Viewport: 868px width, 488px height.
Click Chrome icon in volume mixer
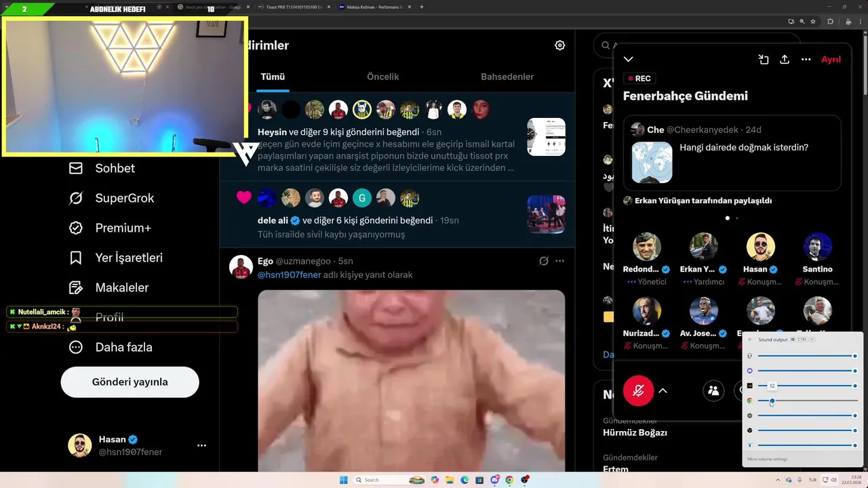tap(749, 401)
